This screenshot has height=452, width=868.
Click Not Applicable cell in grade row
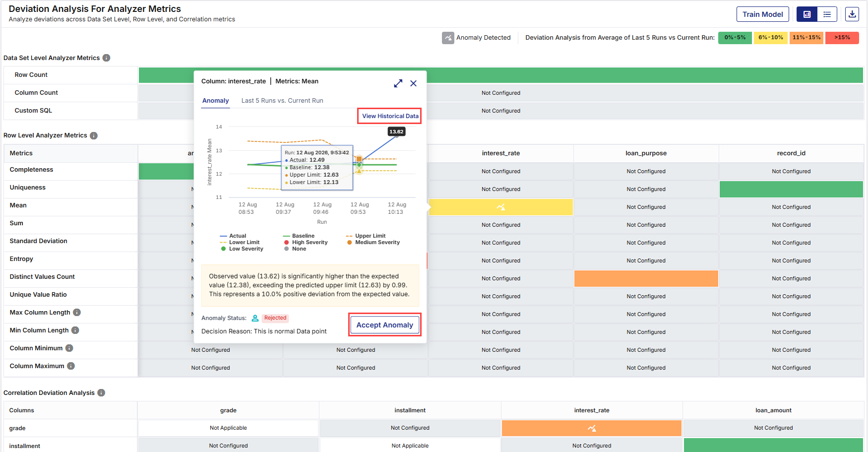click(228, 428)
